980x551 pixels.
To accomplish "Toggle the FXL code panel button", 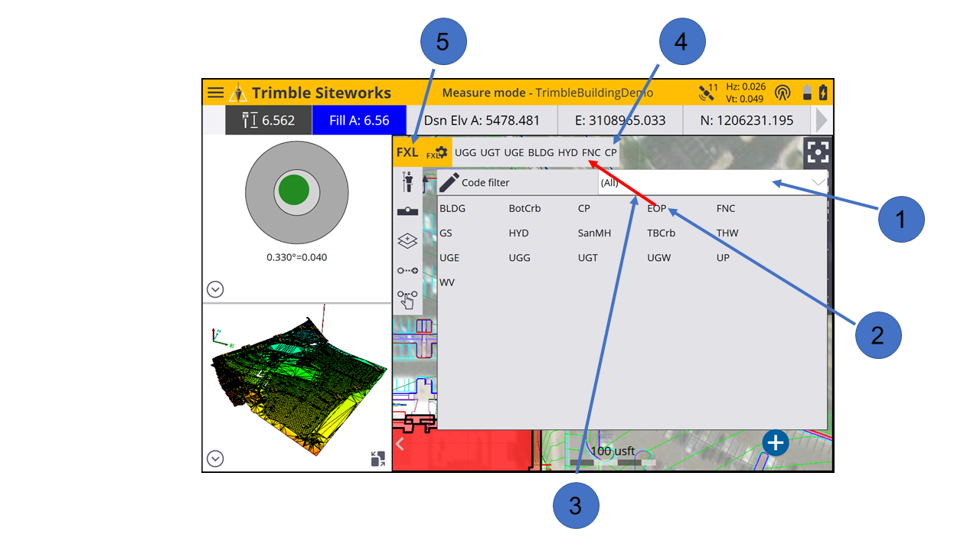I will (407, 152).
